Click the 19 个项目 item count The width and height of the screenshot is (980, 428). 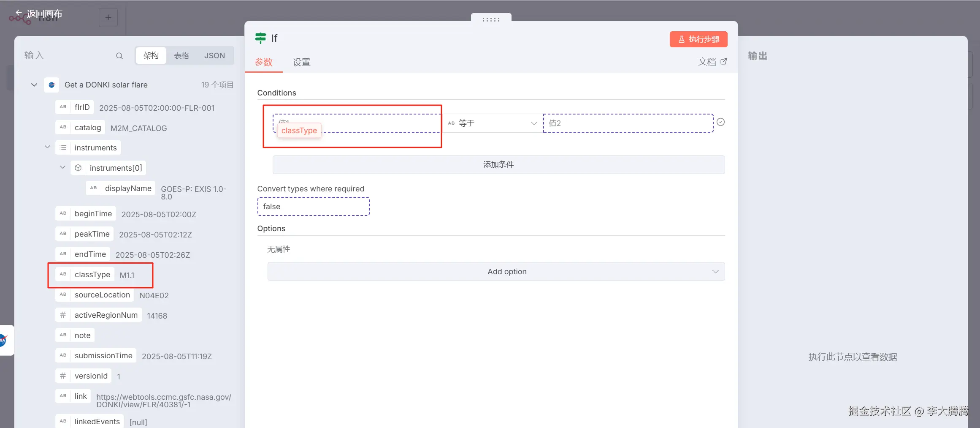pos(217,85)
